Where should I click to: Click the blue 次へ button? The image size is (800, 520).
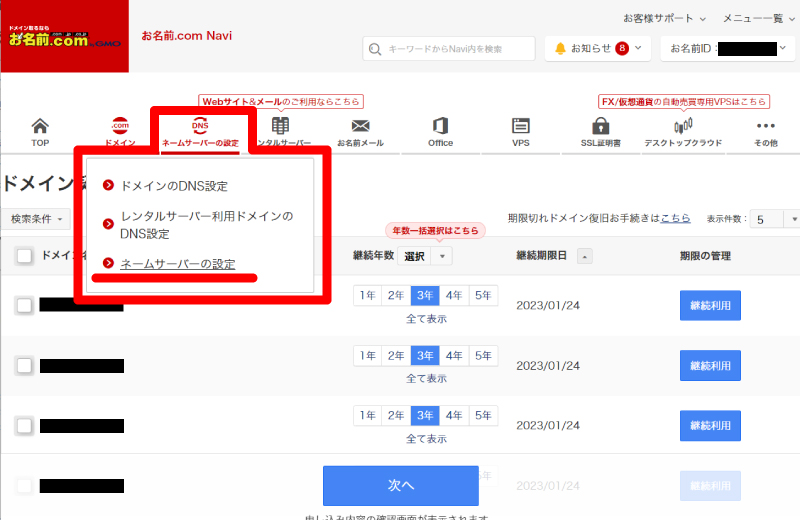pos(400,485)
